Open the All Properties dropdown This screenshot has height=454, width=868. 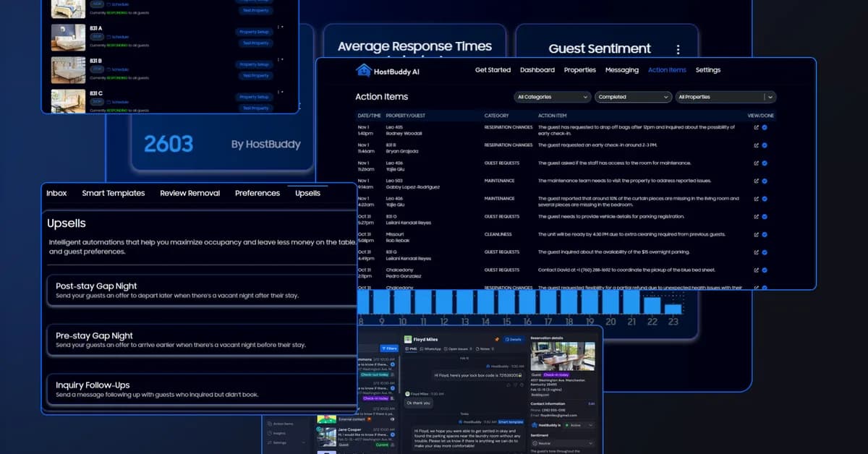(725, 97)
